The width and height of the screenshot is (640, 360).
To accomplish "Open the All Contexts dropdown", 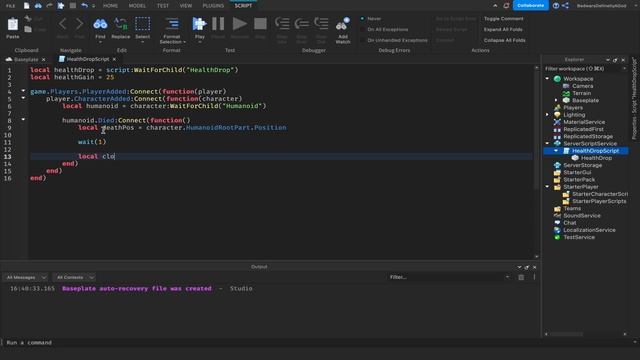I will (x=74, y=277).
